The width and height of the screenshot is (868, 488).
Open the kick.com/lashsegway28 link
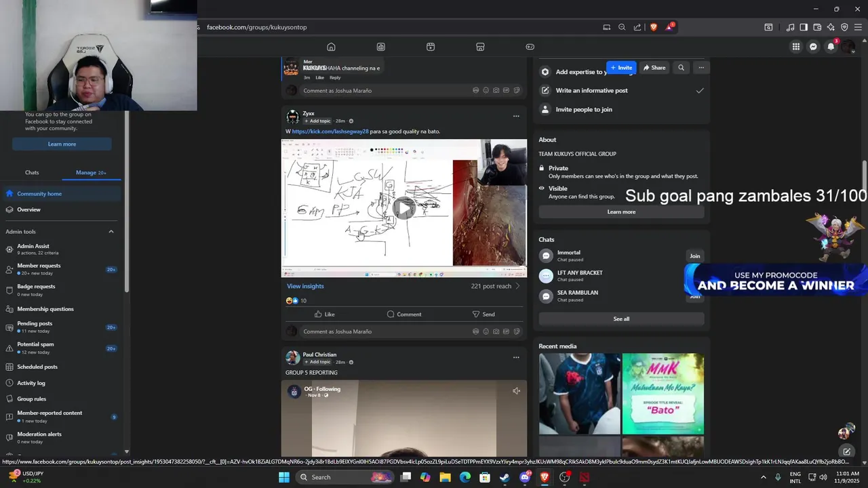pos(330,131)
